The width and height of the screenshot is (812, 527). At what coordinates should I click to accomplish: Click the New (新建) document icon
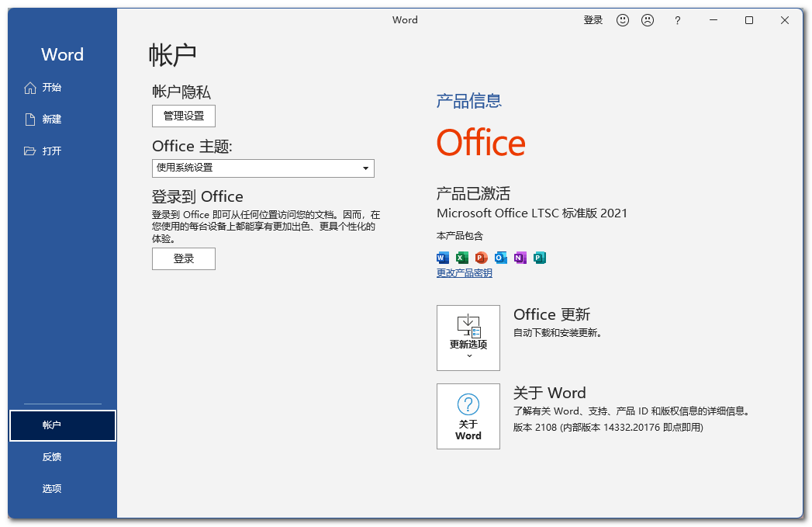click(x=30, y=120)
